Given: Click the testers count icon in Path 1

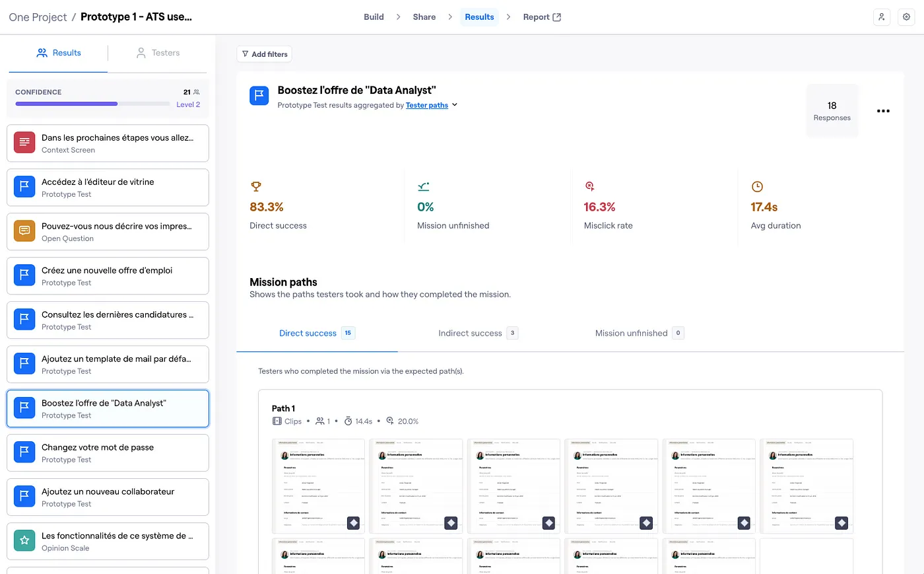Looking at the screenshot, I should [321, 421].
